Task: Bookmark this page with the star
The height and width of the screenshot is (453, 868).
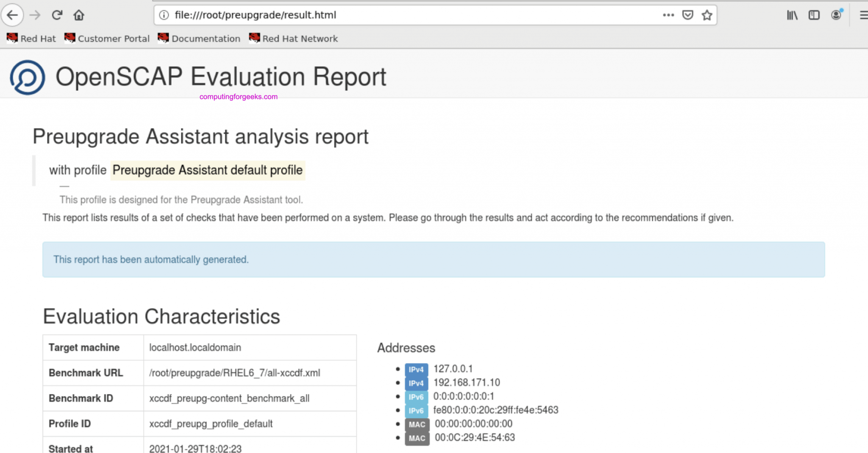Action: pyautogui.click(x=707, y=15)
